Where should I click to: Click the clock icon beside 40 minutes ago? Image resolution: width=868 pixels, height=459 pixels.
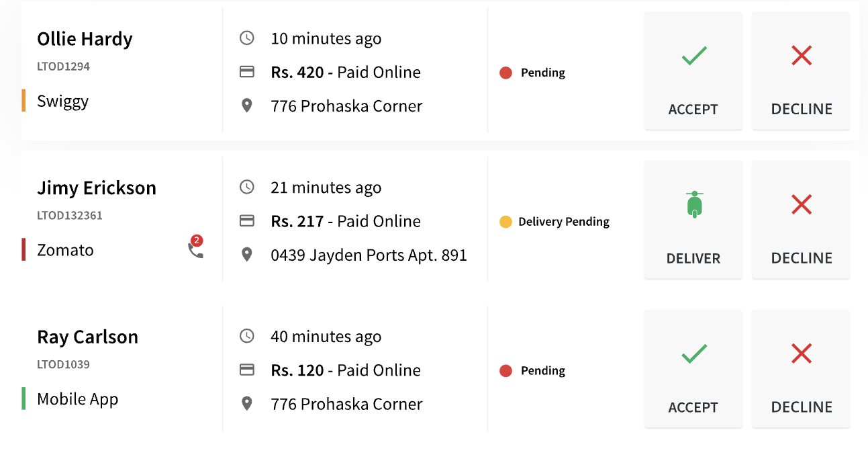[x=247, y=336]
